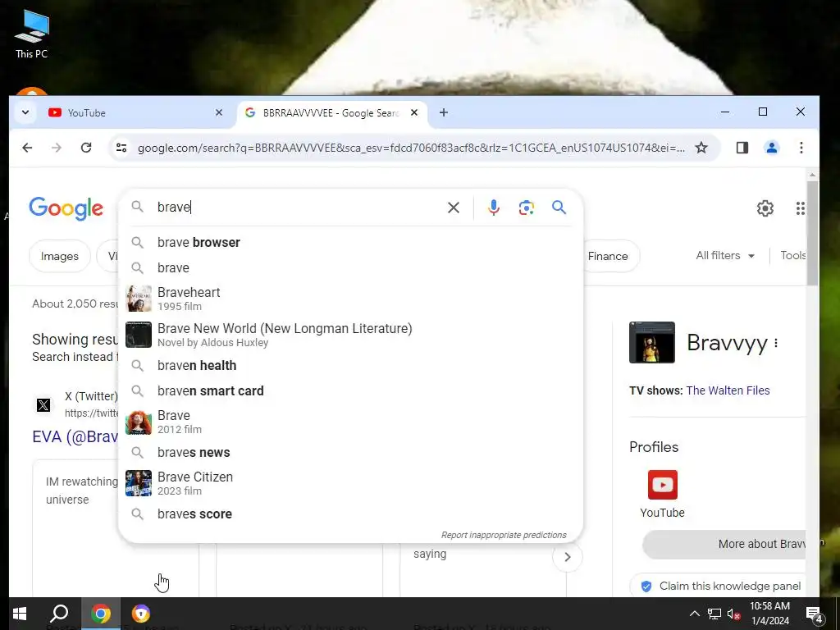Open the YouTube profile icon

pyautogui.click(x=663, y=485)
